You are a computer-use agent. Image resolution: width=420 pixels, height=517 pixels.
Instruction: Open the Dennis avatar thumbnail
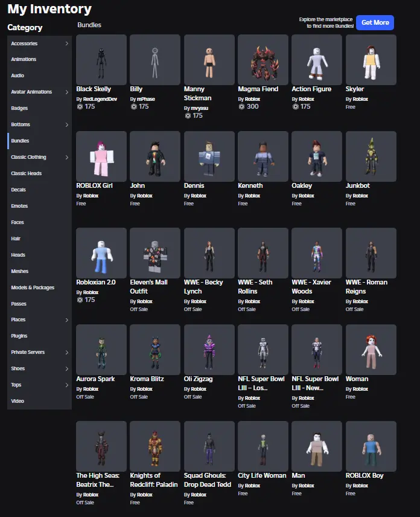click(209, 156)
